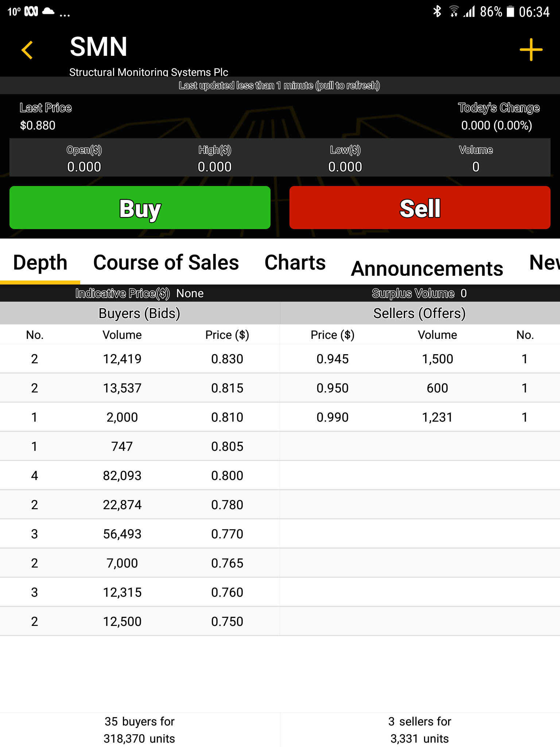The height and width of the screenshot is (747, 560).
Task: Select bid price 0.800
Action: point(227,476)
